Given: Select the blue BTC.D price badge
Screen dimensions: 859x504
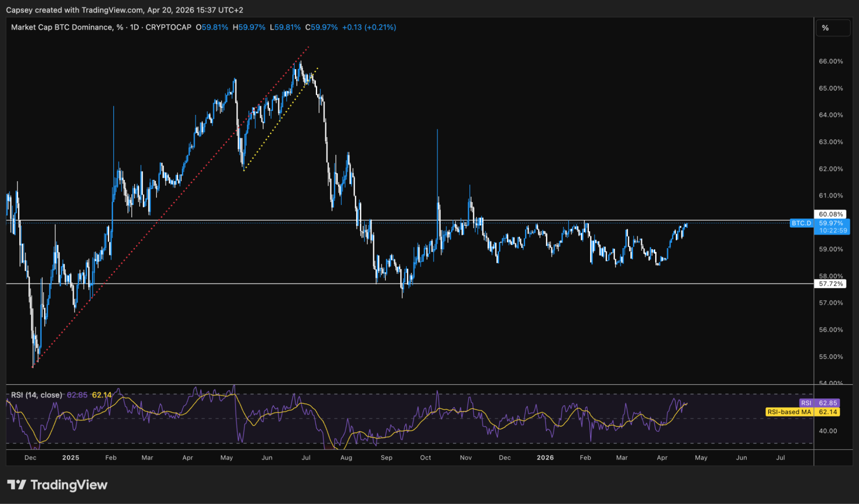Looking at the screenshot, I should click(802, 223).
